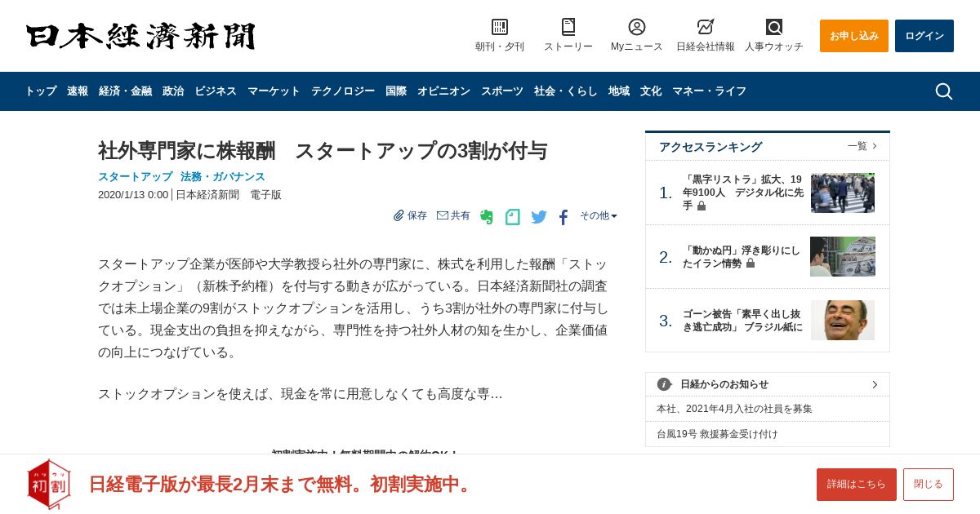Click 日経電子版が最長2月末まで無料 banner text
Image resolution: width=980 pixels, height=514 pixels.
point(282,484)
